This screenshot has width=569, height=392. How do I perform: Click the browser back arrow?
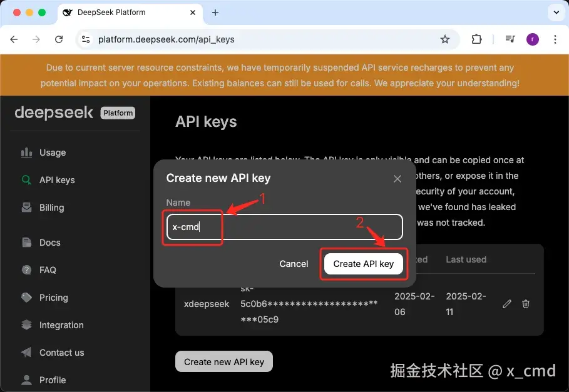coord(14,39)
